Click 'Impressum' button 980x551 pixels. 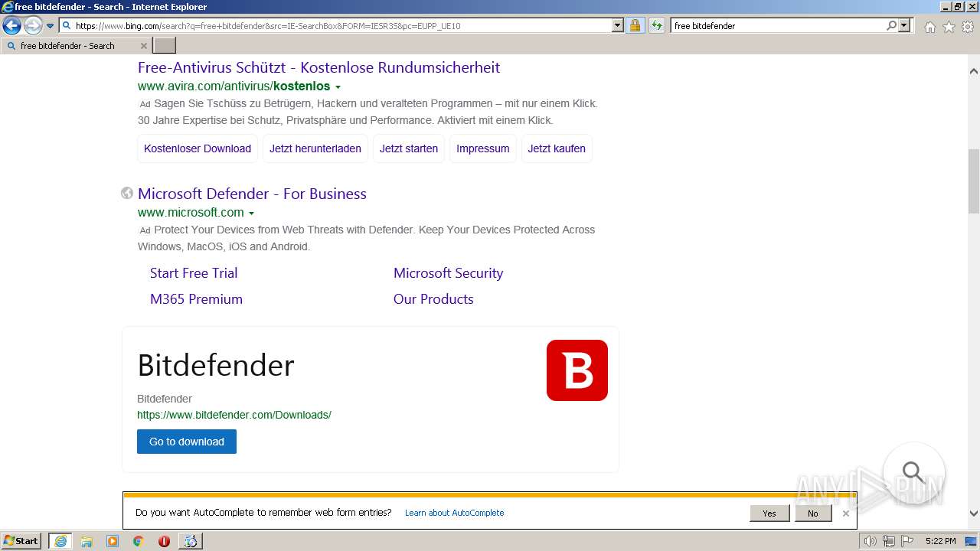click(x=482, y=148)
